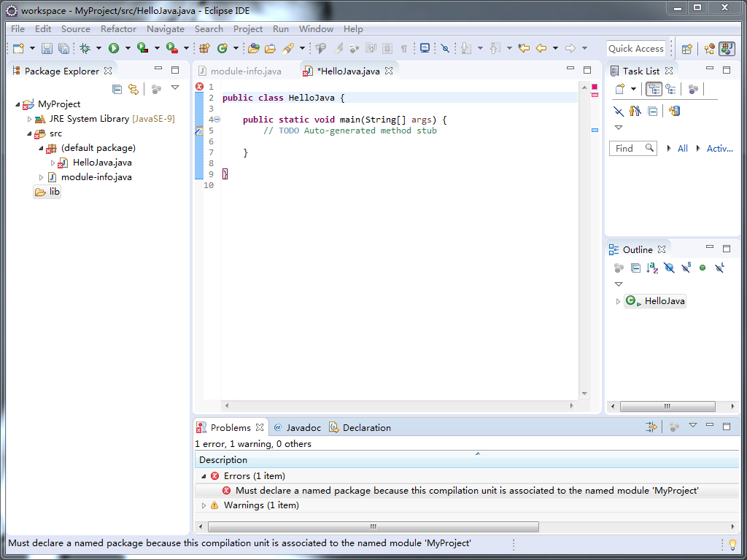
Task: Expand the module-info.java tree node
Action: (x=41, y=178)
